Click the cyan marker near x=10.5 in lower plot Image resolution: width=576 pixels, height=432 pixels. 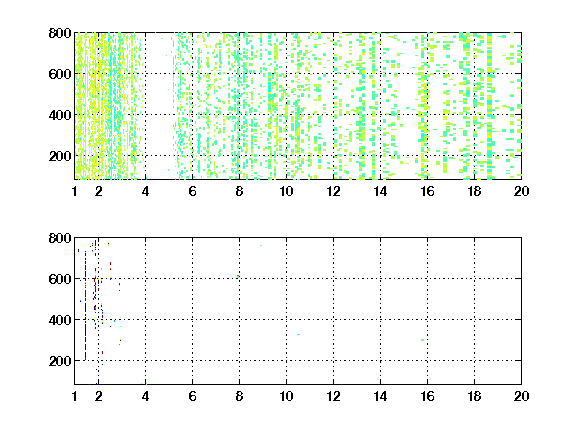coord(298,334)
